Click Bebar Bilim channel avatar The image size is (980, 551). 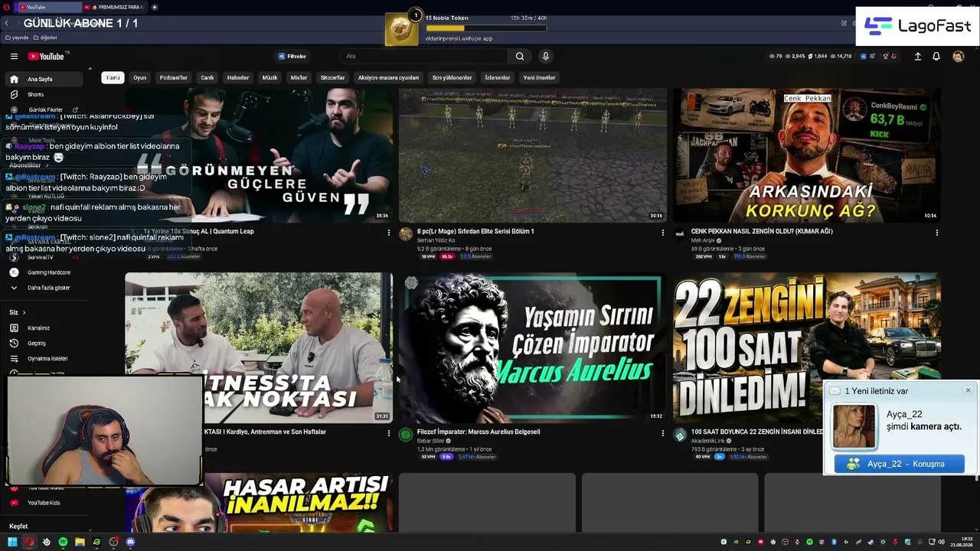[x=406, y=435]
